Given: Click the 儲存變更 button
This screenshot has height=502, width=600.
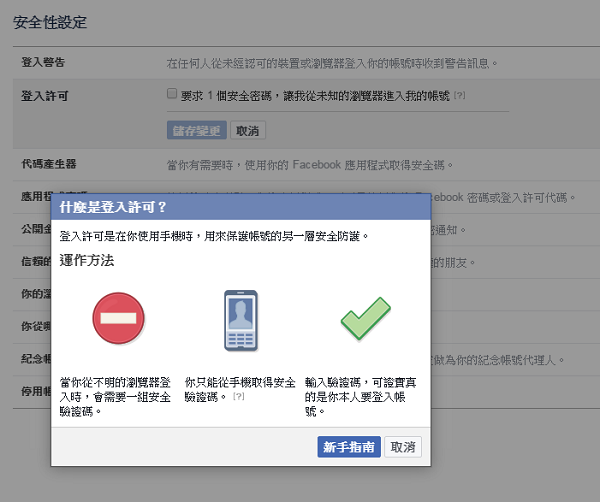Looking at the screenshot, I should point(197,130).
